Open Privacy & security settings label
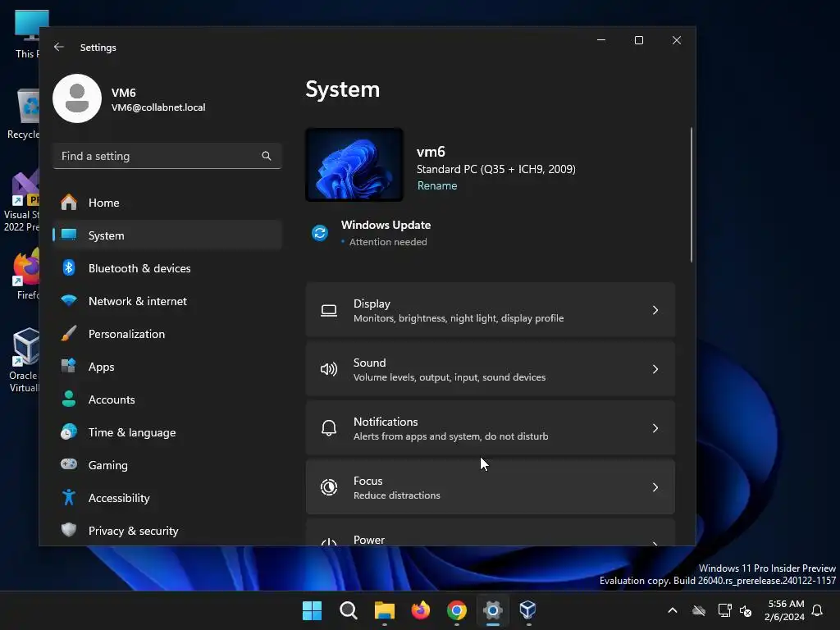Screen dimensions: 840x630 tap(134, 531)
